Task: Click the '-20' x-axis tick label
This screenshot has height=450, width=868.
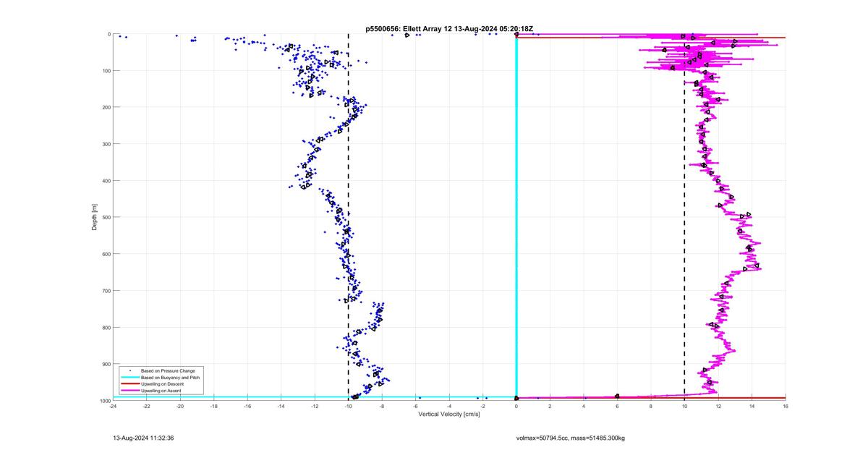Action: coord(180,406)
